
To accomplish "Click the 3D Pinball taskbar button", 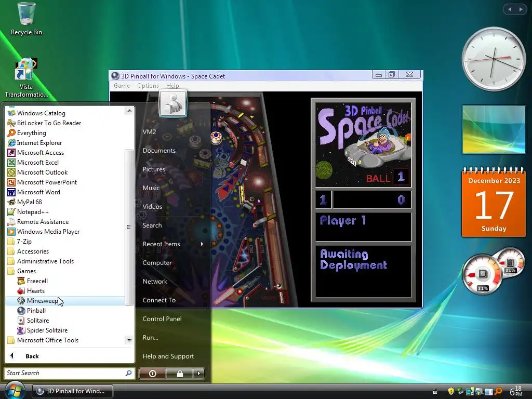I will [x=73, y=391].
